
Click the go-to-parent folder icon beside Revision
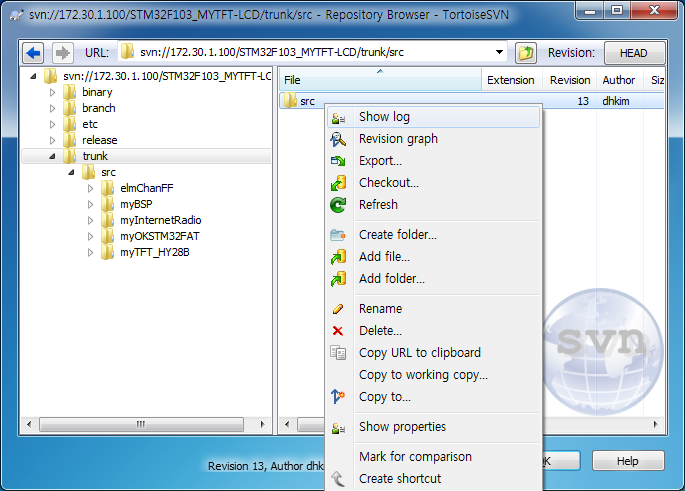[x=526, y=53]
